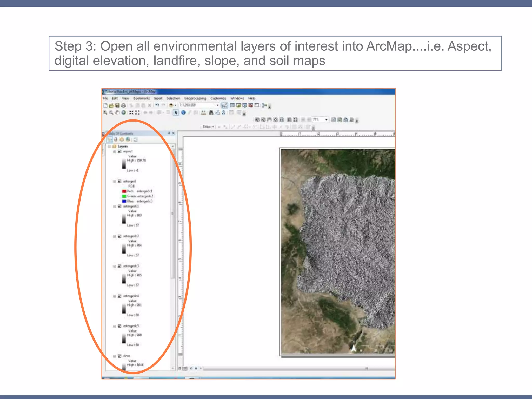Select the Pan hand tool
Image resolution: width=532 pixels, height=399 pixels.
(x=117, y=112)
